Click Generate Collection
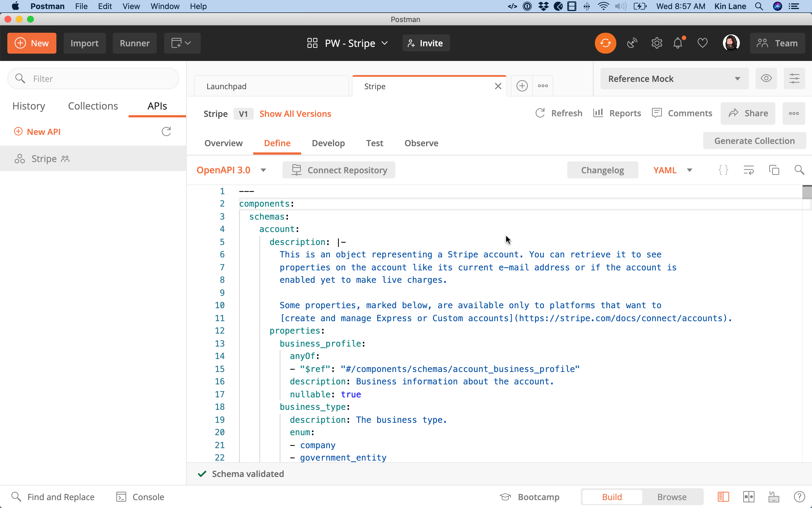The width and height of the screenshot is (812, 508). (754, 141)
